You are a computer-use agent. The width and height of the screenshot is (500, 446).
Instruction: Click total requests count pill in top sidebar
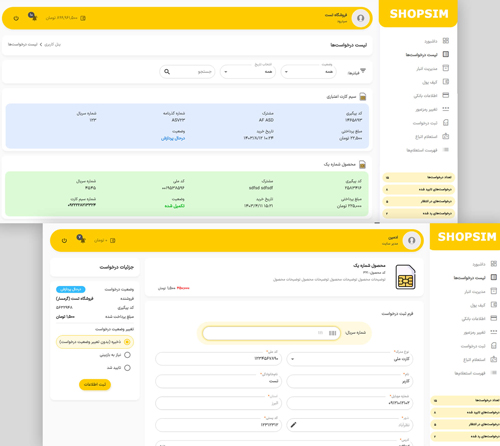pos(419,177)
